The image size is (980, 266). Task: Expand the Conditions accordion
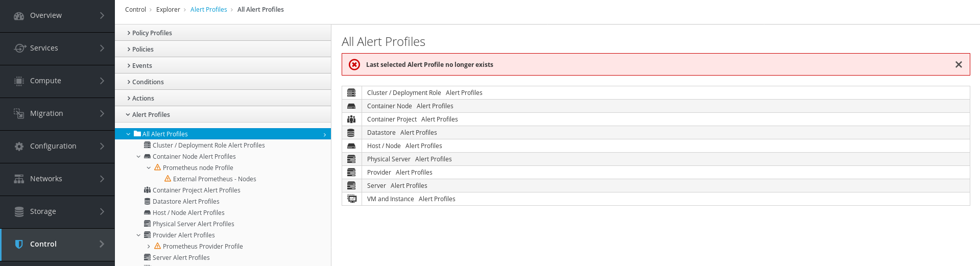click(223, 82)
